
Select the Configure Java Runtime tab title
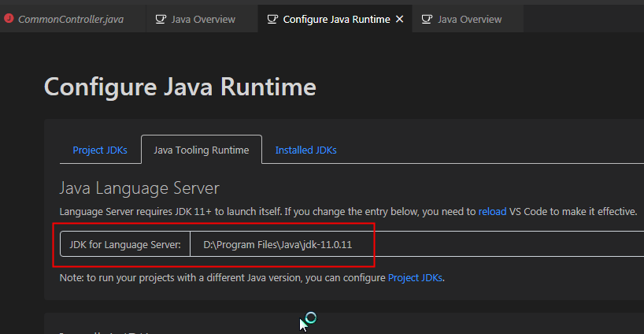pyautogui.click(x=336, y=19)
